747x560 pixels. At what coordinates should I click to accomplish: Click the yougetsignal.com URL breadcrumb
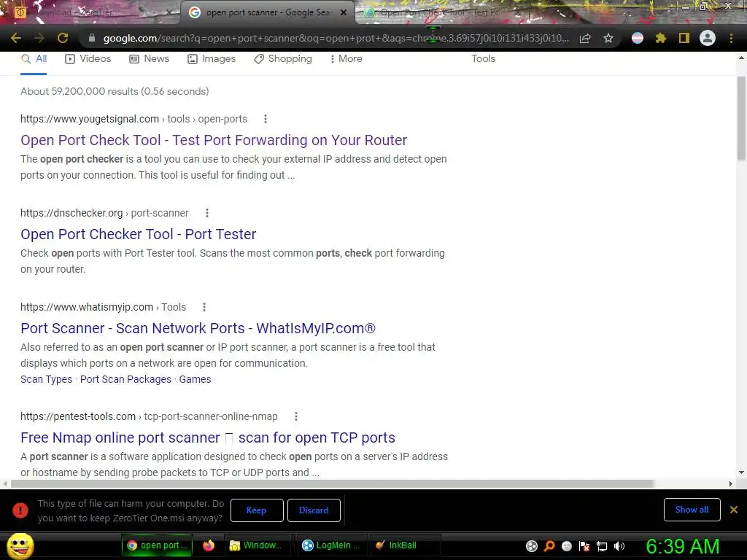tap(134, 119)
